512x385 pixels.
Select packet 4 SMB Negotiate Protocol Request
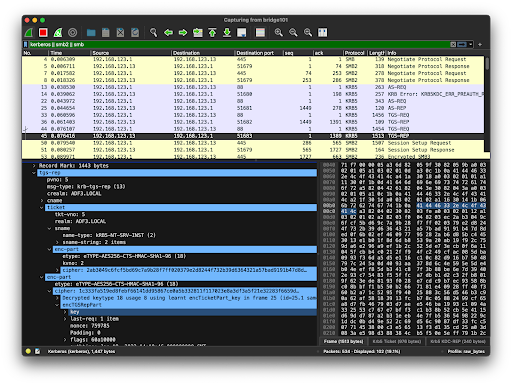[253, 59]
